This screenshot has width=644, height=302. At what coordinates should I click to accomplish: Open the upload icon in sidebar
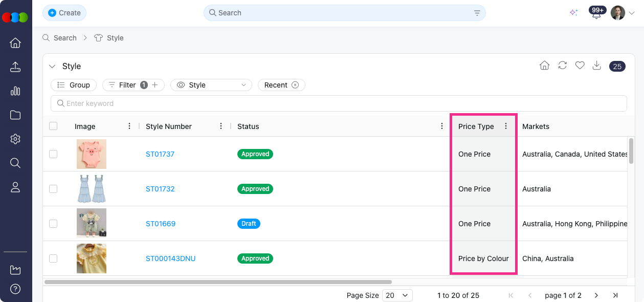pyautogui.click(x=15, y=67)
